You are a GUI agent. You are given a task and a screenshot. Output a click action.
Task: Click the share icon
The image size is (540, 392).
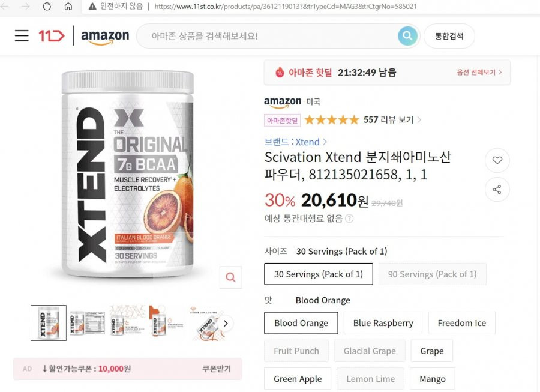[x=497, y=190]
